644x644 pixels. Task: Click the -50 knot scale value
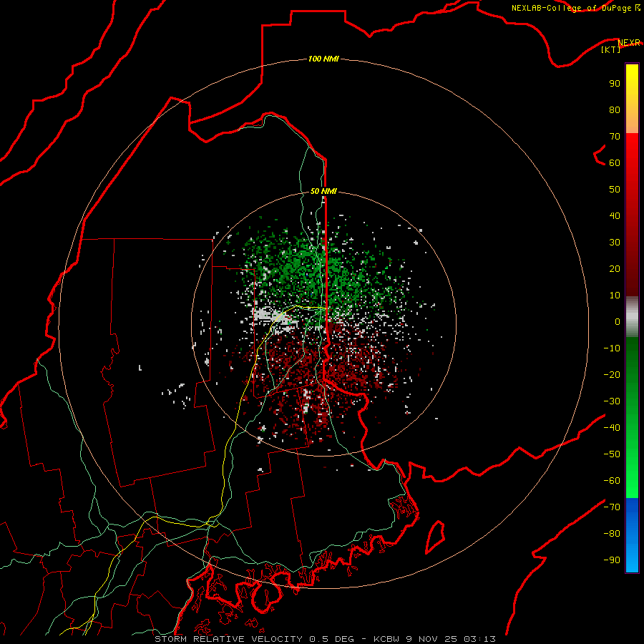tap(612, 454)
